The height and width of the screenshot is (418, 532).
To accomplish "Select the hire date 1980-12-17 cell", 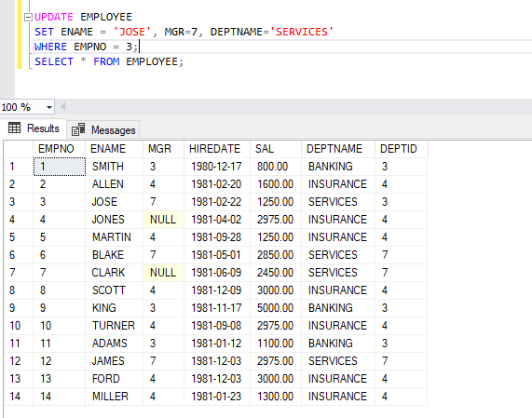I will point(217,167).
